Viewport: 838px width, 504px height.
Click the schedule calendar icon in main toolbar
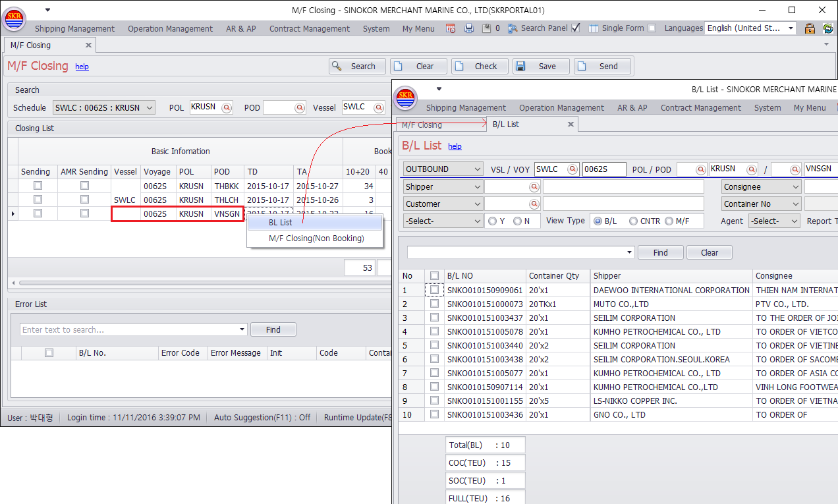tap(451, 28)
